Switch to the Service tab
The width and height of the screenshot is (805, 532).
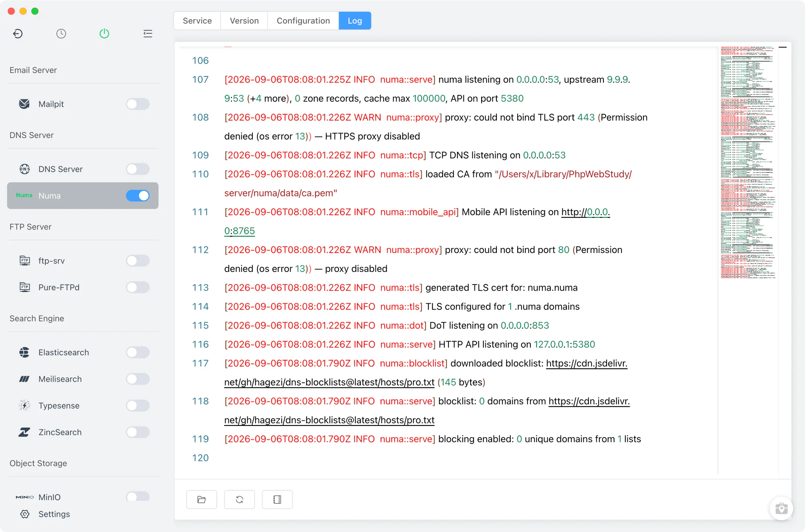tap(197, 20)
